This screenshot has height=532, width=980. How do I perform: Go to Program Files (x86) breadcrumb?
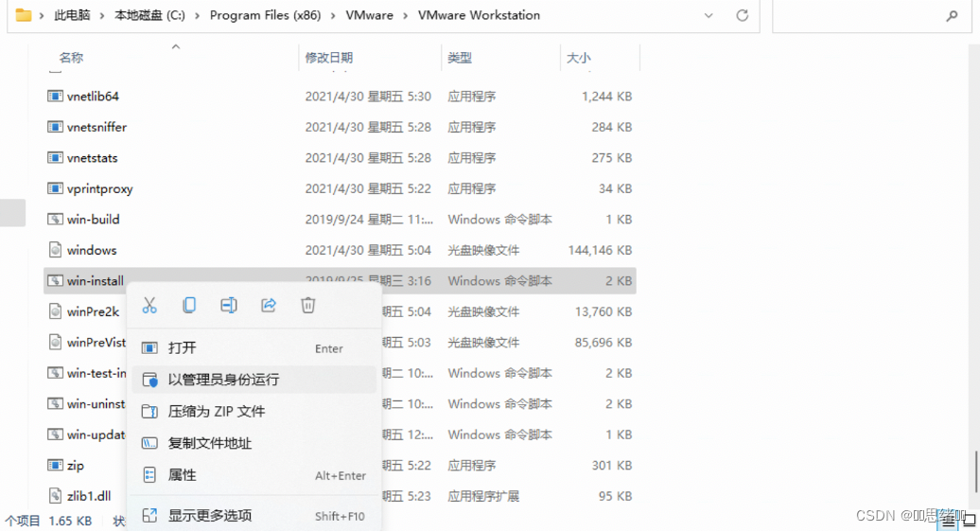(x=265, y=15)
